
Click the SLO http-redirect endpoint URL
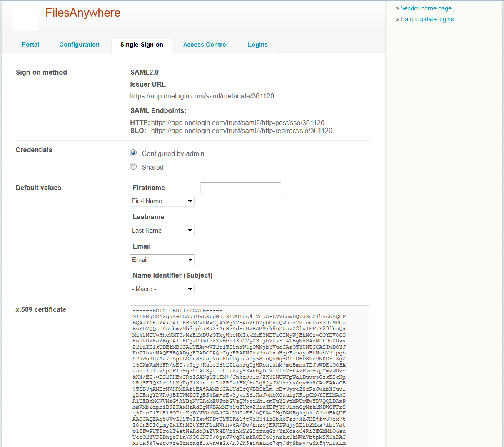point(242,131)
